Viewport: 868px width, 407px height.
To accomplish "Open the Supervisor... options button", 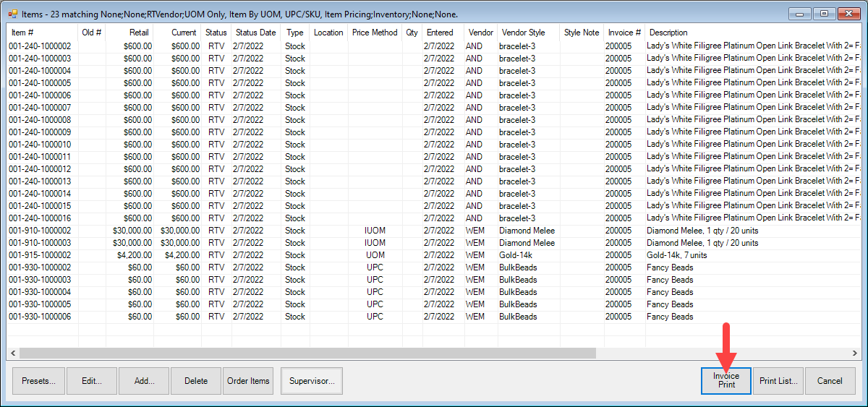I will [x=311, y=381].
